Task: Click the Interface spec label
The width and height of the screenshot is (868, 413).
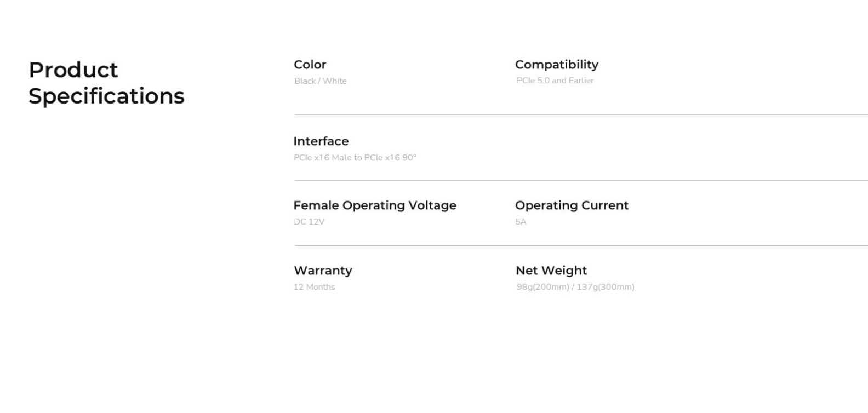Action: [321, 141]
